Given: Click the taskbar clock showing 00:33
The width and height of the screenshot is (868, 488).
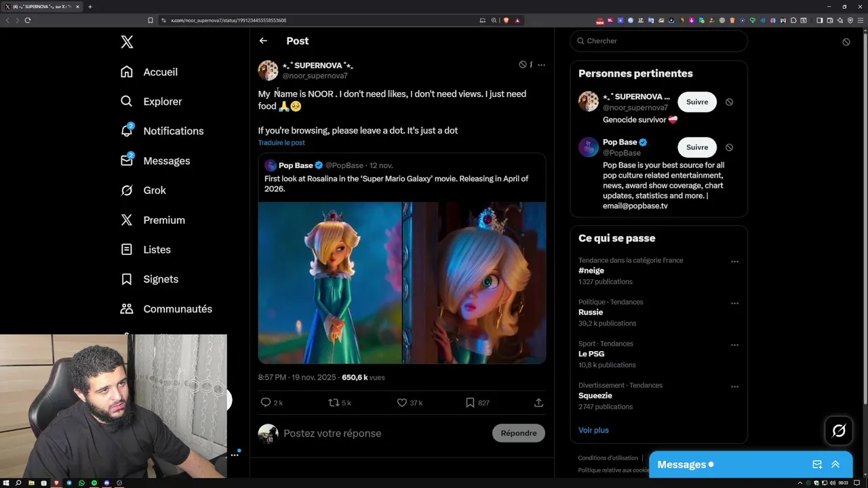Looking at the screenshot, I should tap(843, 483).
